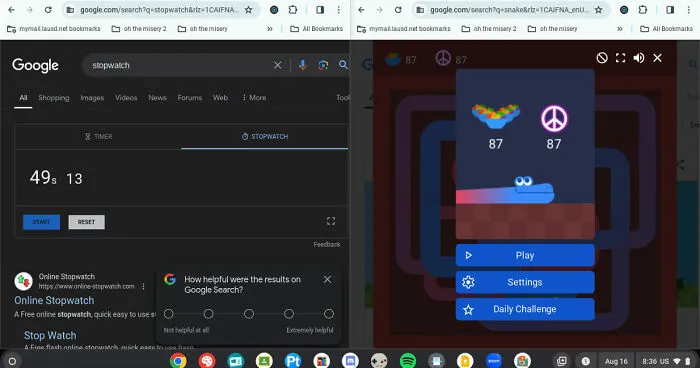This screenshot has height=368, width=700.
Task: Play the Snake game
Action: point(525,255)
